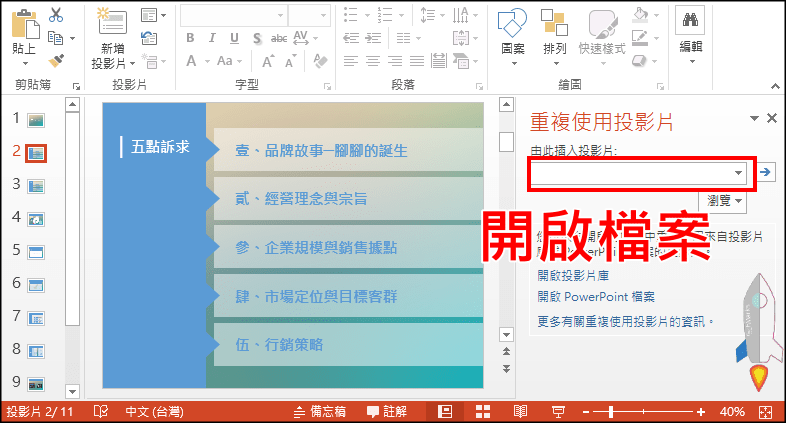Fit slide to current window

pyautogui.click(x=765, y=412)
